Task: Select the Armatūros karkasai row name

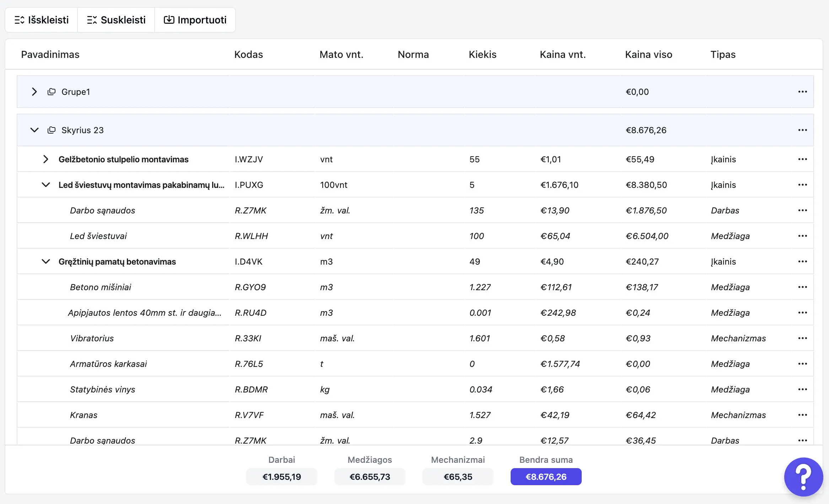Action: point(108,364)
